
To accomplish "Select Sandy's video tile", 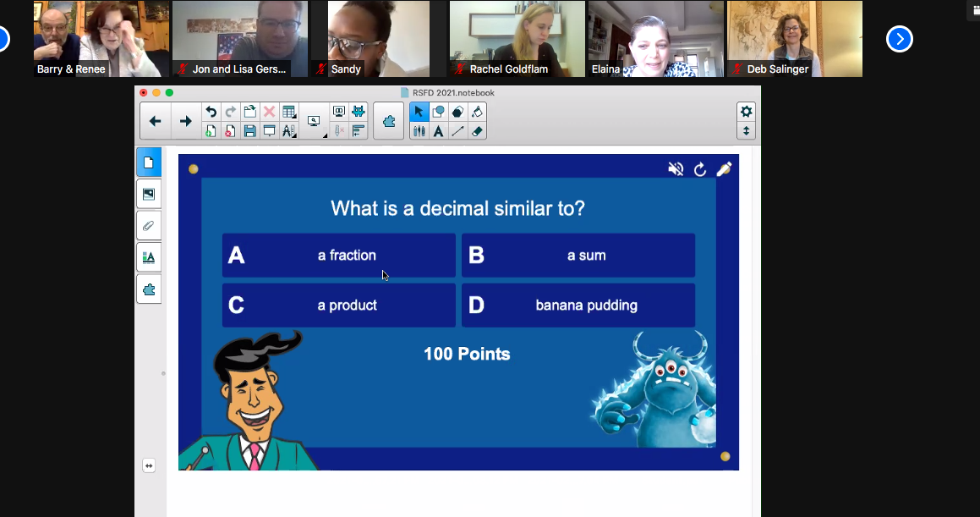I will pos(379,39).
